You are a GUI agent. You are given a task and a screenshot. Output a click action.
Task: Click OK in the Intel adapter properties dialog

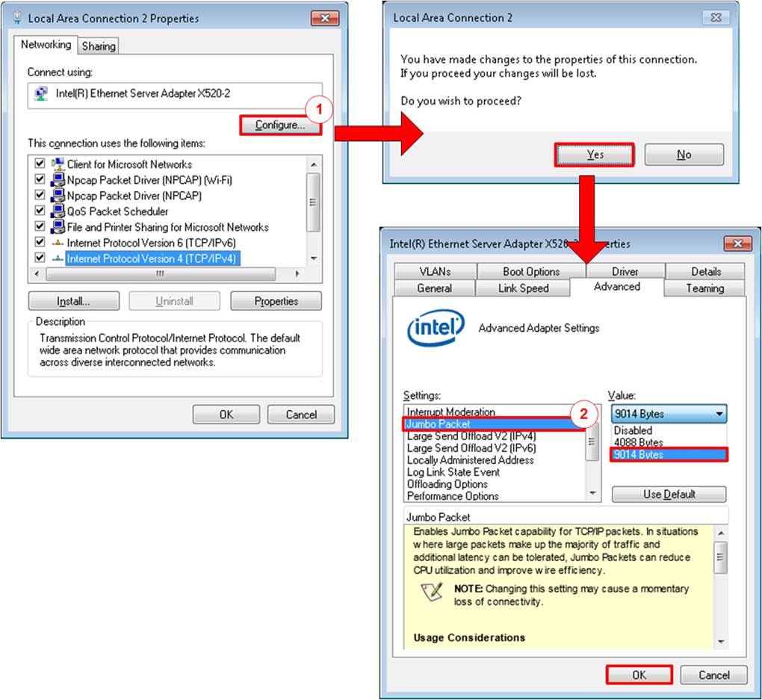639,675
